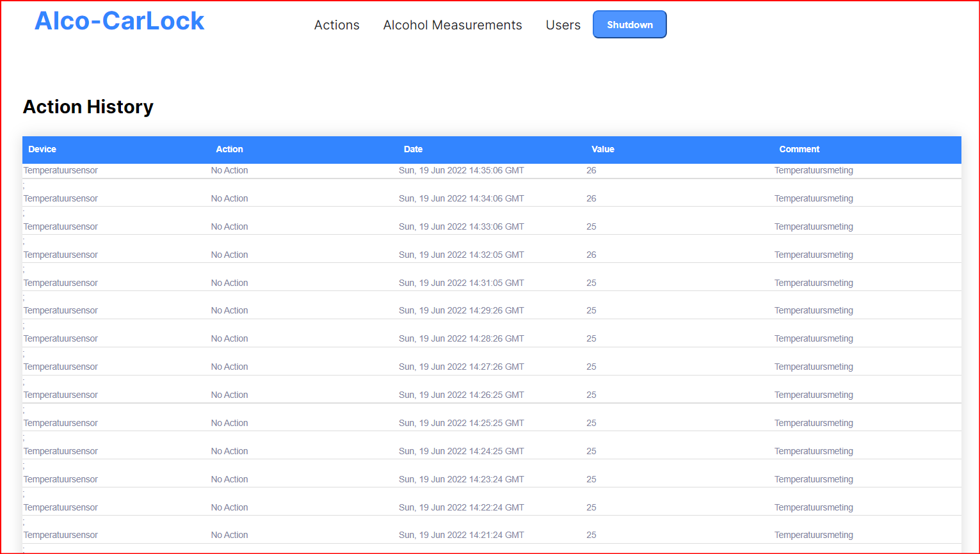The width and height of the screenshot is (980, 554).
Task: Click value 26 in the 14:34:06 row
Action: coord(591,198)
